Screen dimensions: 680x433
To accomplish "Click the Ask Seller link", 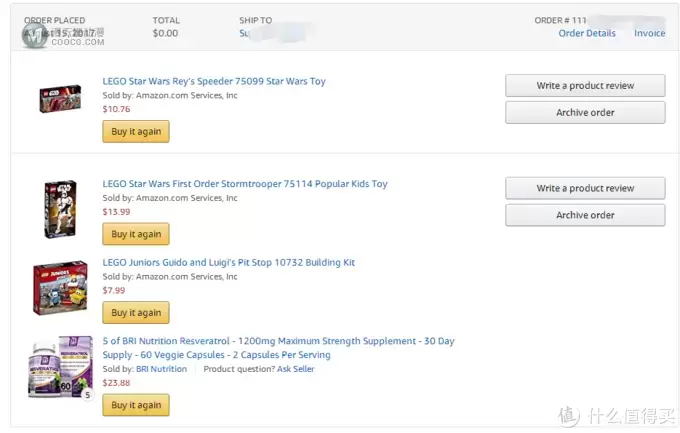I will [x=295, y=369].
